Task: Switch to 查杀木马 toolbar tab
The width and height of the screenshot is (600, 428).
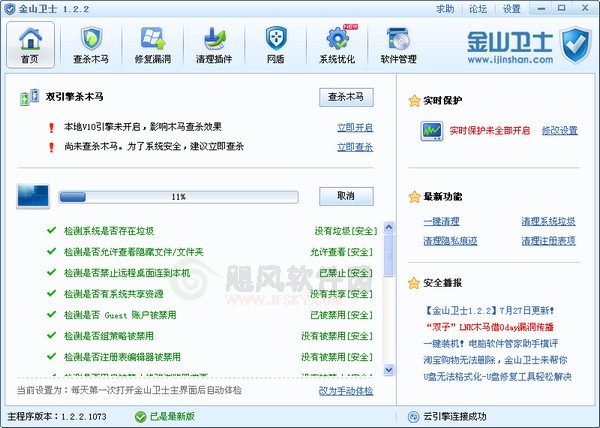Action: coord(91,45)
